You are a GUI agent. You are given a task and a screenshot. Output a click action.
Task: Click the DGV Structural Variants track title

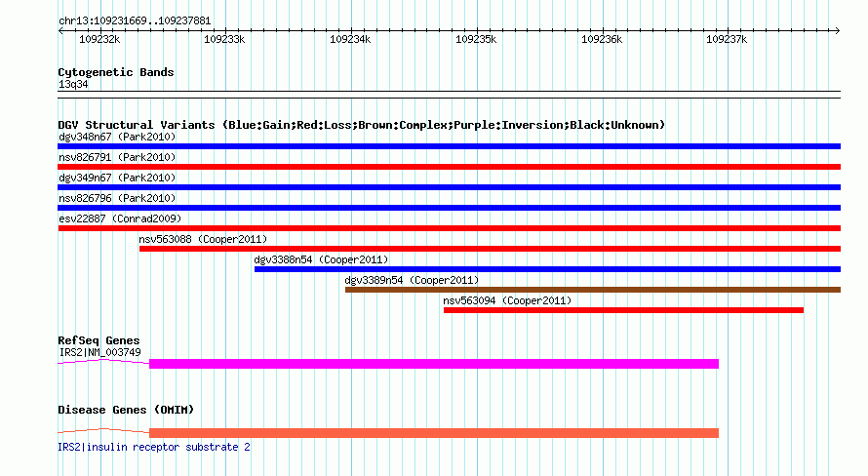[362, 125]
